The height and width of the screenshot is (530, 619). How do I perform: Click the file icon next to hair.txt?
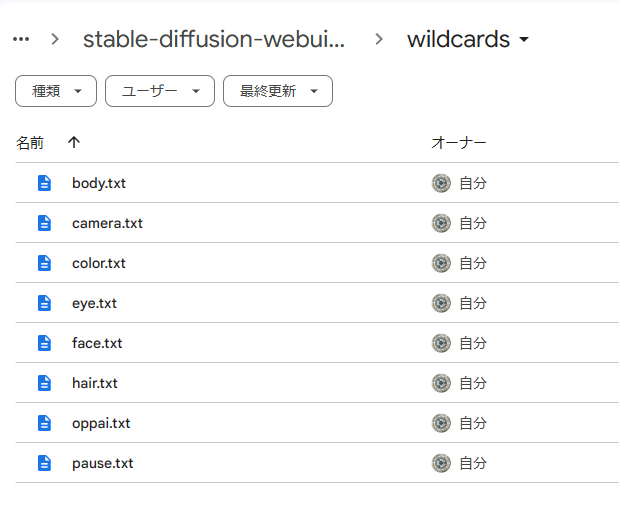(44, 383)
